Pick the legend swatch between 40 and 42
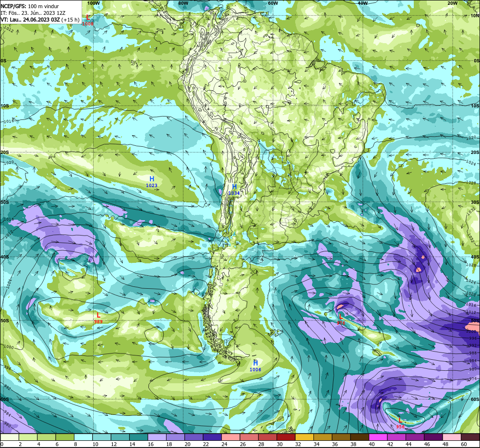Image resolution: width=480 pixels, height=448 pixels. 378,437
